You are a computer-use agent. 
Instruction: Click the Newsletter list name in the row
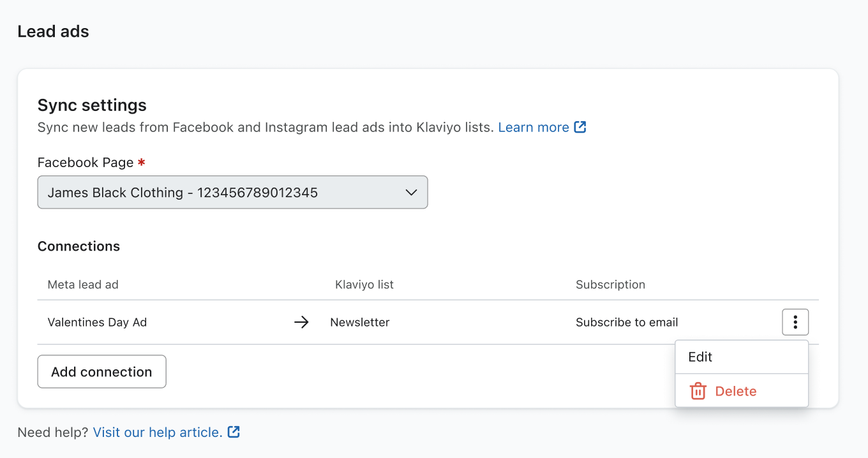[359, 322]
